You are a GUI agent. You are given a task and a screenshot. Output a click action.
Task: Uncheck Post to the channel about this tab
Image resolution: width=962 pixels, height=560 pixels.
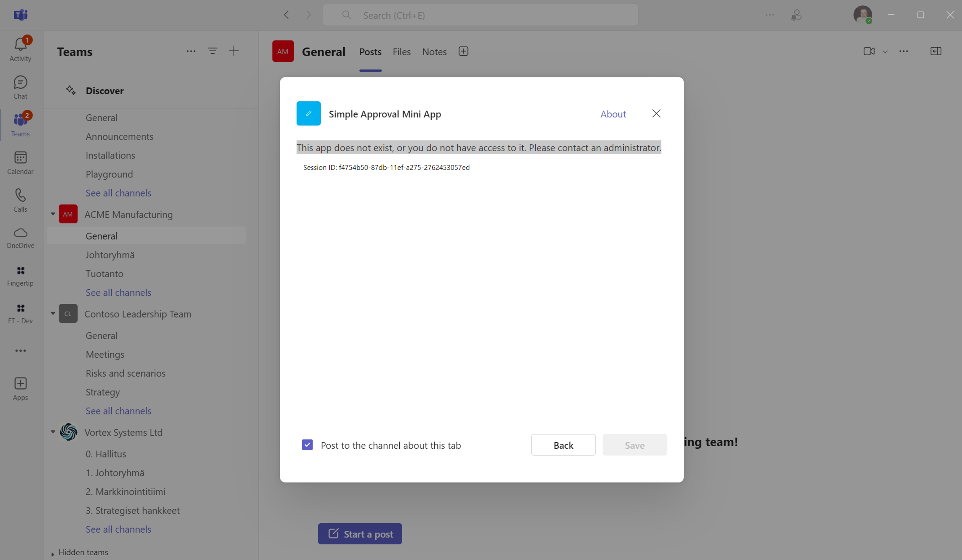click(307, 445)
